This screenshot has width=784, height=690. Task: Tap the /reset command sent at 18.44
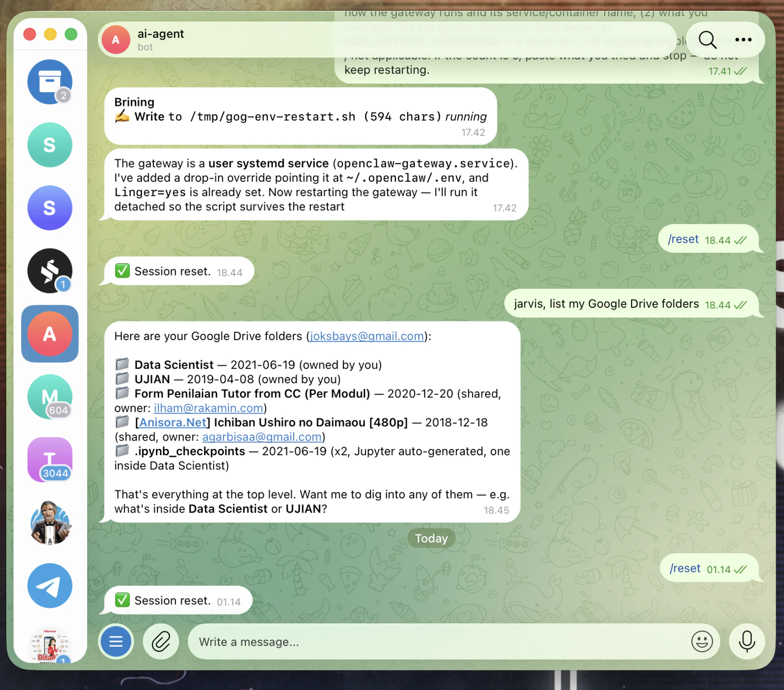coord(684,239)
